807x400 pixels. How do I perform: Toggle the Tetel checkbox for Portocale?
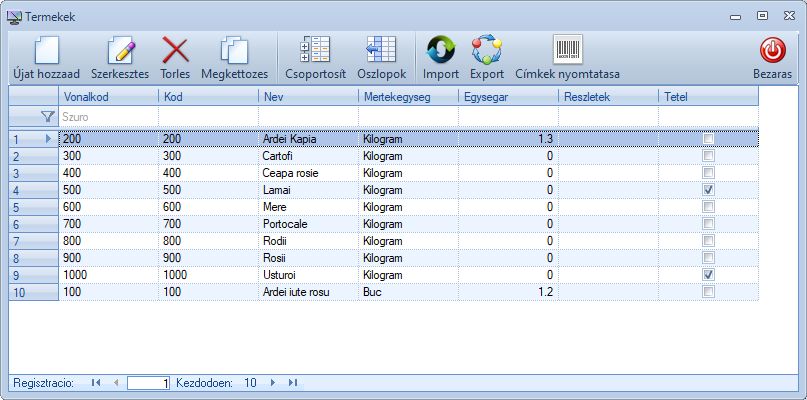tap(709, 223)
